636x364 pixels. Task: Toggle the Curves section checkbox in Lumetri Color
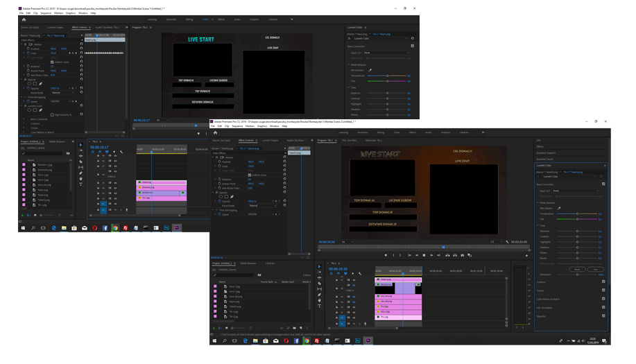(603, 290)
